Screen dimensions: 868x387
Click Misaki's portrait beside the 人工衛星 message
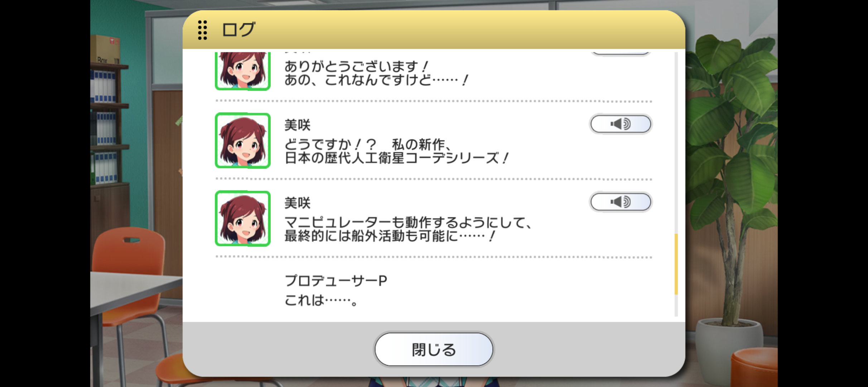point(242,140)
